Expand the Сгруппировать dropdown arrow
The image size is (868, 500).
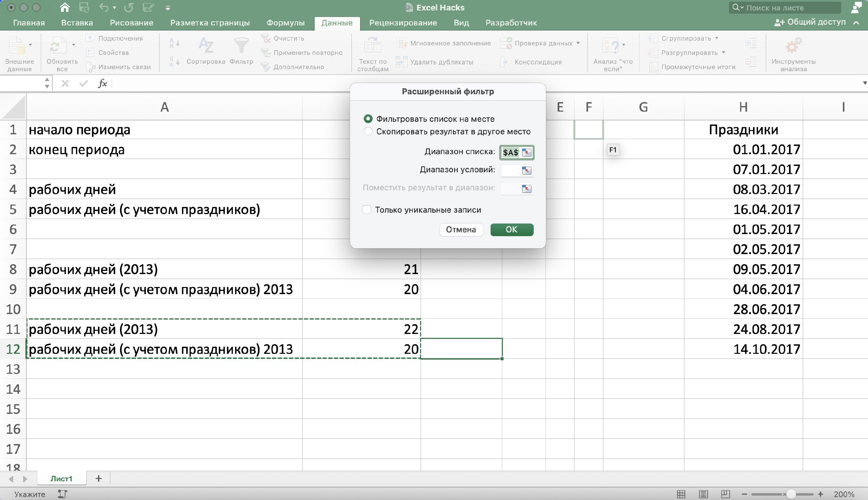tap(717, 38)
